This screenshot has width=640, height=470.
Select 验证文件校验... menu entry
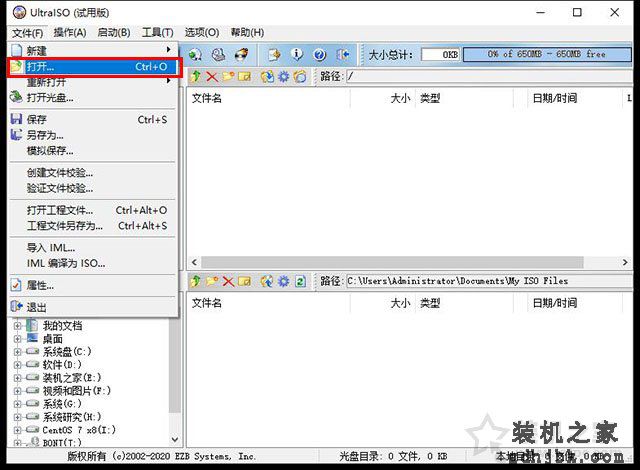(x=94, y=188)
